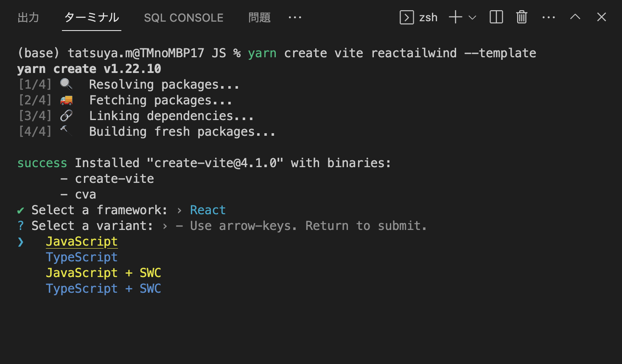Select the JavaScript + SWC option text
This screenshot has height=364, width=622.
tap(103, 273)
